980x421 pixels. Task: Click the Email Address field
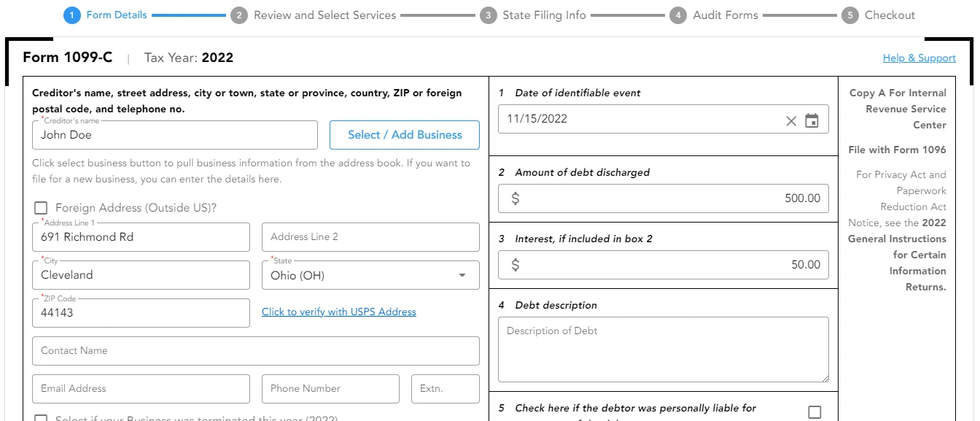coord(141,389)
